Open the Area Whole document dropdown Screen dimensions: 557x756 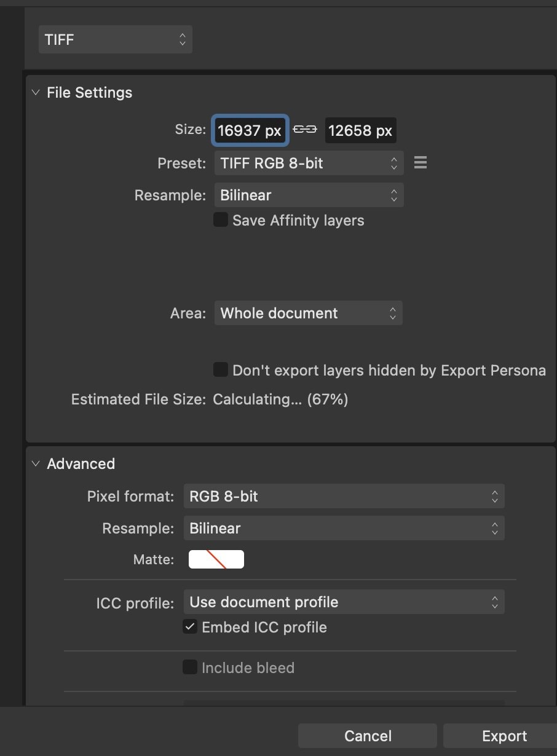tap(309, 313)
